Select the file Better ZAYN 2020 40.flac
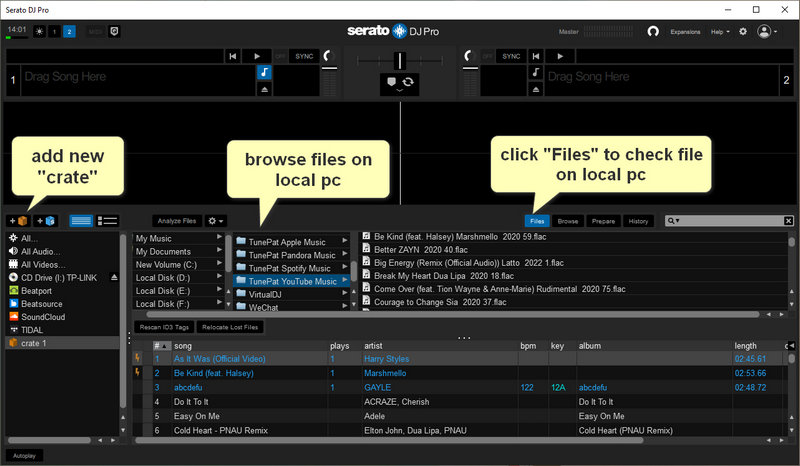 tap(420, 250)
